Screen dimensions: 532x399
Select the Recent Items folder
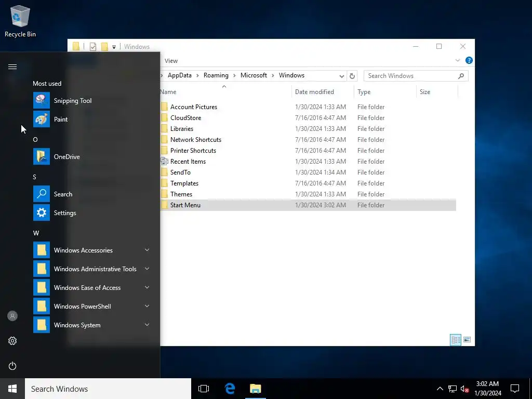(x=188, y=162)
